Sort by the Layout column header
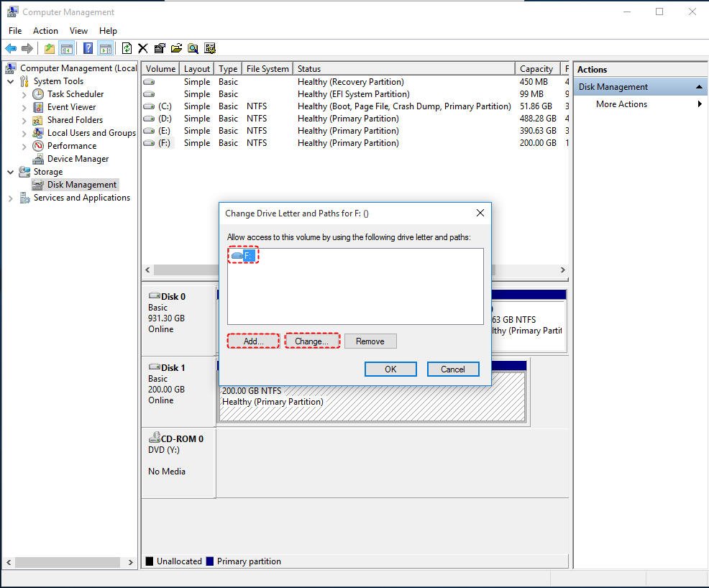Screen dimensions: 709x588 coord(197,69)
